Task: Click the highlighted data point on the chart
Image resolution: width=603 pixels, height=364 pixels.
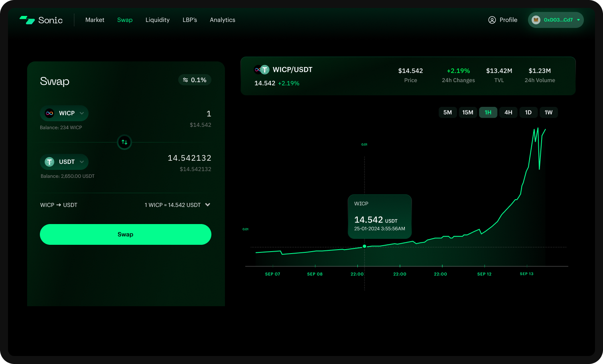Action: [364, 246]
